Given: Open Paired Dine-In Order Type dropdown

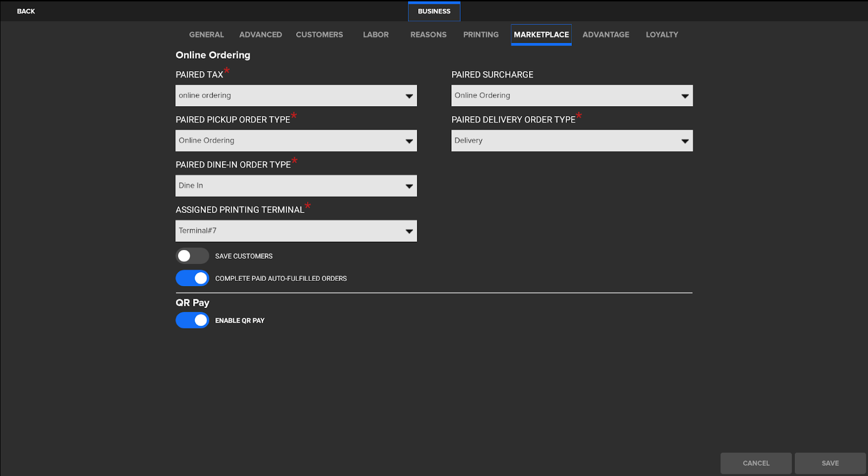Looking at the screenshot, I should point(296,185).
